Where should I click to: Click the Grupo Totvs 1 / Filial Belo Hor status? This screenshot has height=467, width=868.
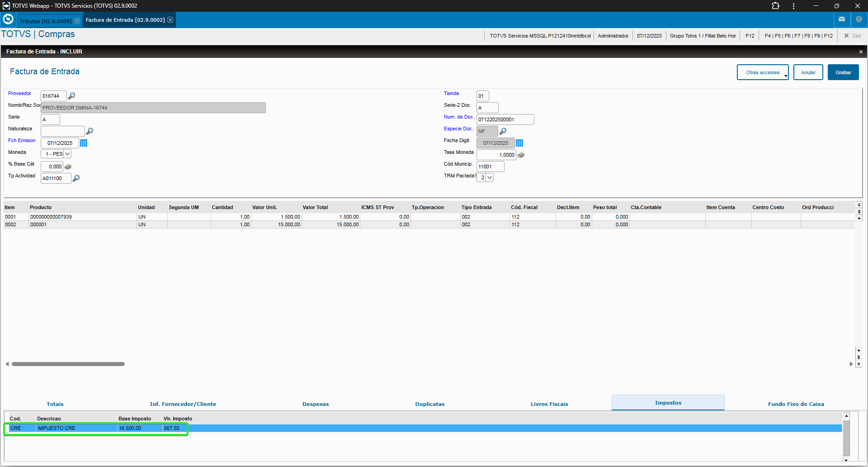click(703, 36)
